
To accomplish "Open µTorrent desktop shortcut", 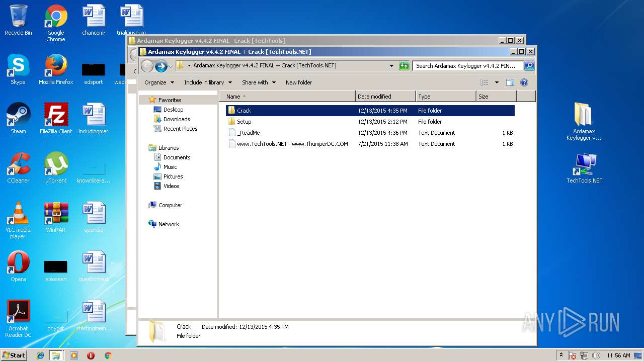I will (56, 168).
